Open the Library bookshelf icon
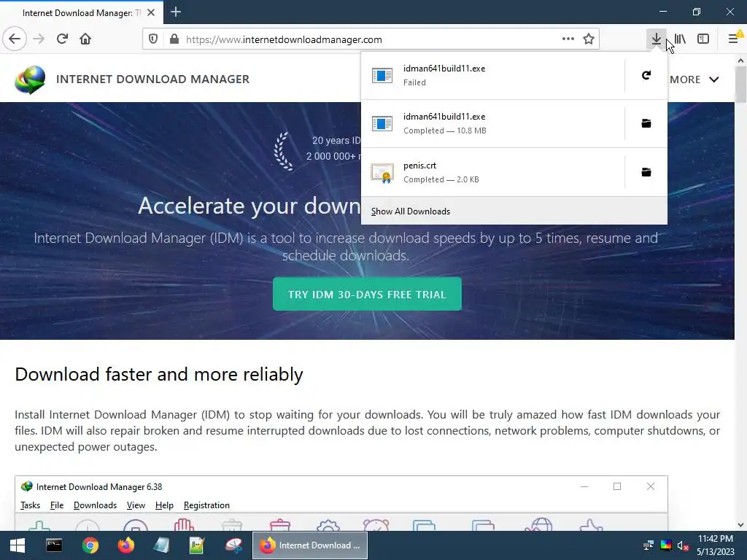Screen dimensions: 747x560 (x=680, y=39)
